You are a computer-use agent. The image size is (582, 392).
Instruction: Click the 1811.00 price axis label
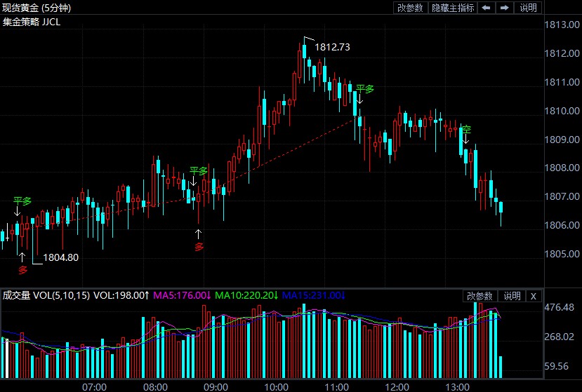562,82
